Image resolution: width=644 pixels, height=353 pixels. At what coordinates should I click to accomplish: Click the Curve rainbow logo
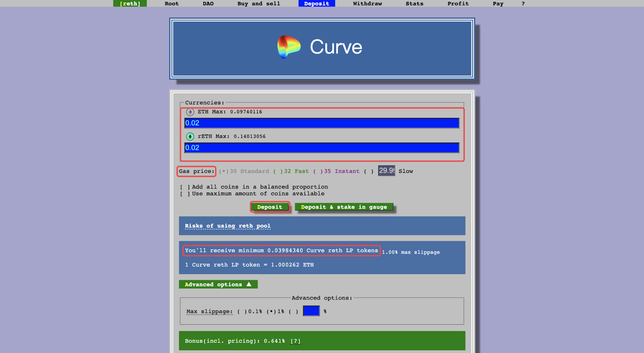[x=289, y=47]
